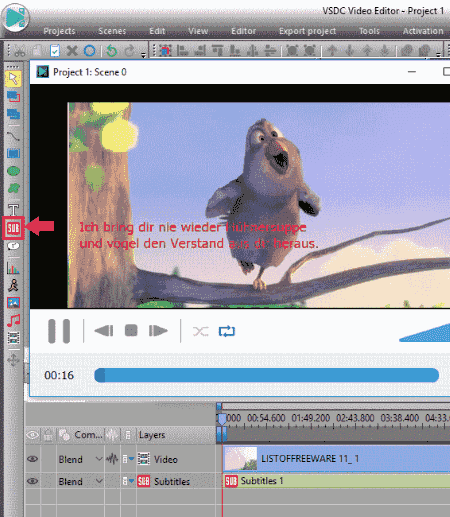Toggle visibility of the Subtitles layer
Image resolution: width=450 pixels, height=517 pixels.
pos(32,481)
